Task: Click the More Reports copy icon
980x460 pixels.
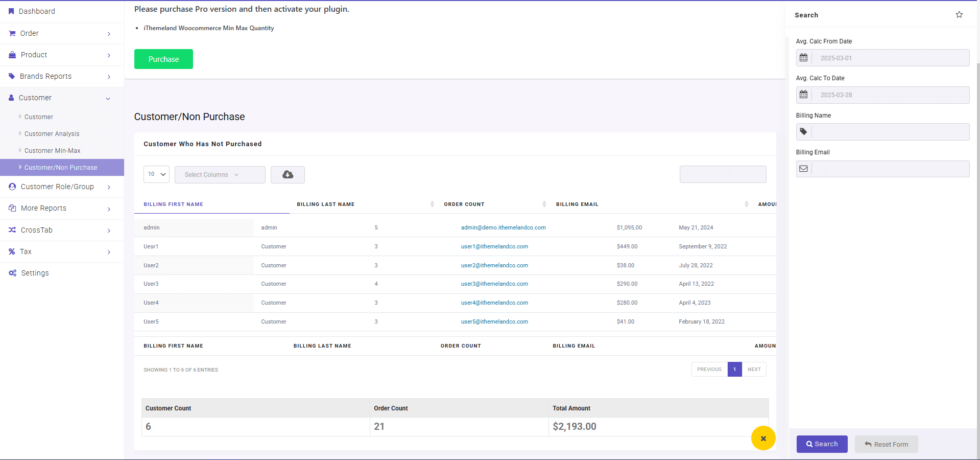Action: pyautogui.click(x=12, y=208)
